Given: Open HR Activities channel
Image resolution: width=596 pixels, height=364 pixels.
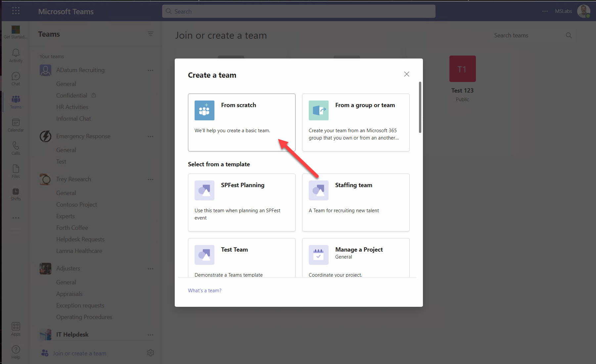Looking at the screenshot, I should point(72,107).
